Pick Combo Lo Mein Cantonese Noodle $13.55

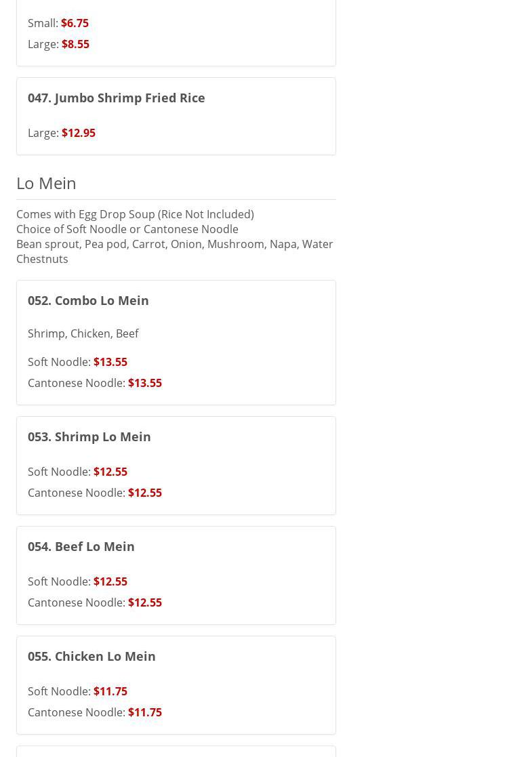pos(95,383)
